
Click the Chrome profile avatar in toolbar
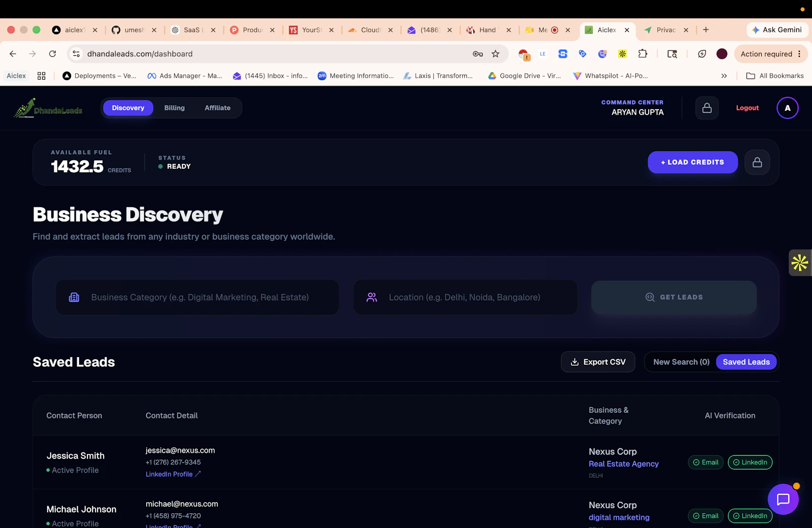pyautogui.click(x=722, y=54)
